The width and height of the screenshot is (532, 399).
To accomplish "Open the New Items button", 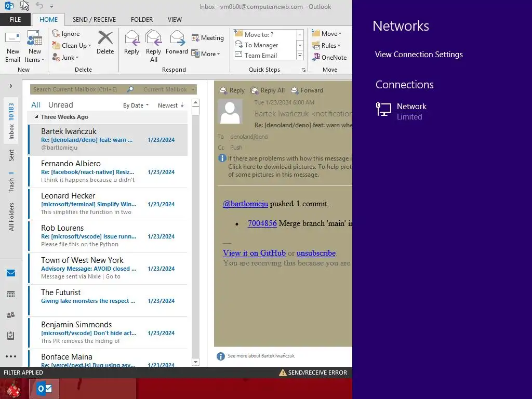I will tap(35, 47).
